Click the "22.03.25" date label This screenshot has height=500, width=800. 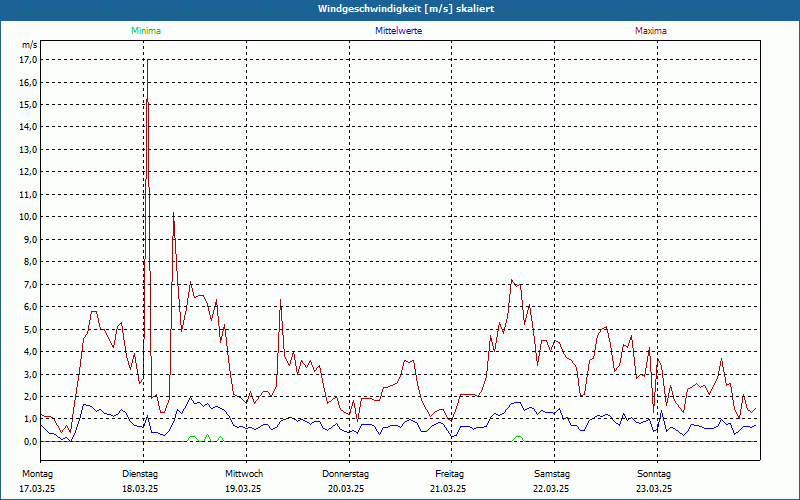point(551,489)
